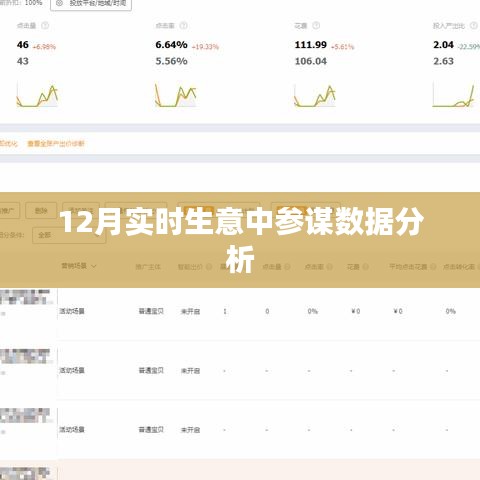
Task: Click the 点击量 value 46
Action: click(23, 45)
